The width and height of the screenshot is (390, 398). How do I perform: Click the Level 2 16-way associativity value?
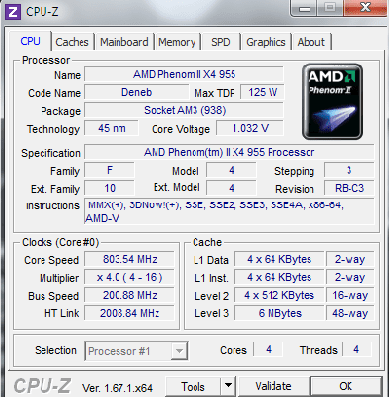tap(350, 295)
